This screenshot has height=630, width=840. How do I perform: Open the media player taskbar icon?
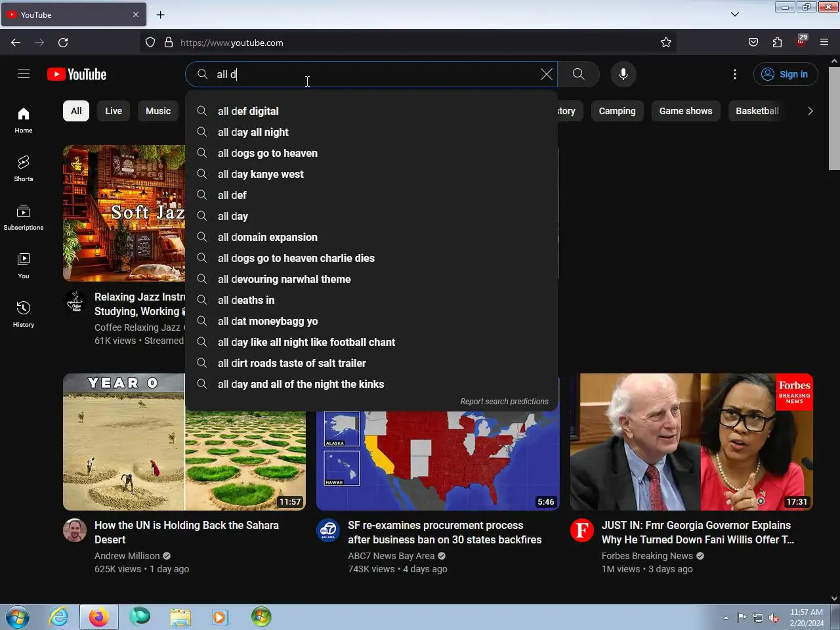(x=220, y=617)
